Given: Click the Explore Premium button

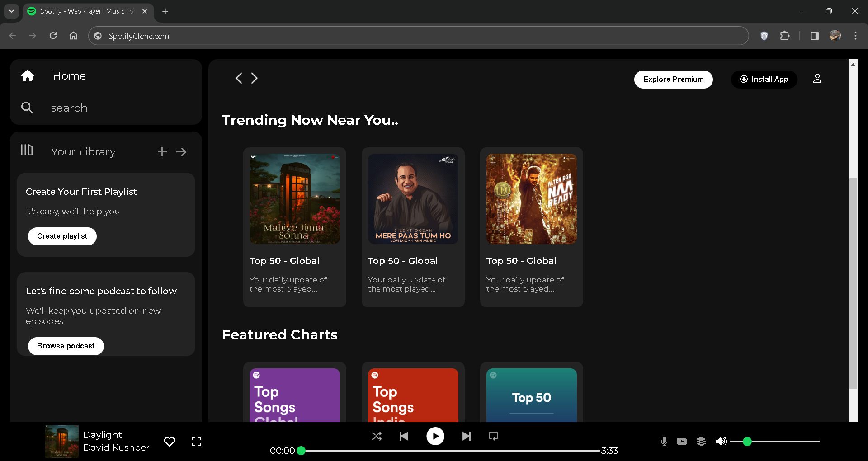Looking at the screenshot, I should [x=674, y=80].
